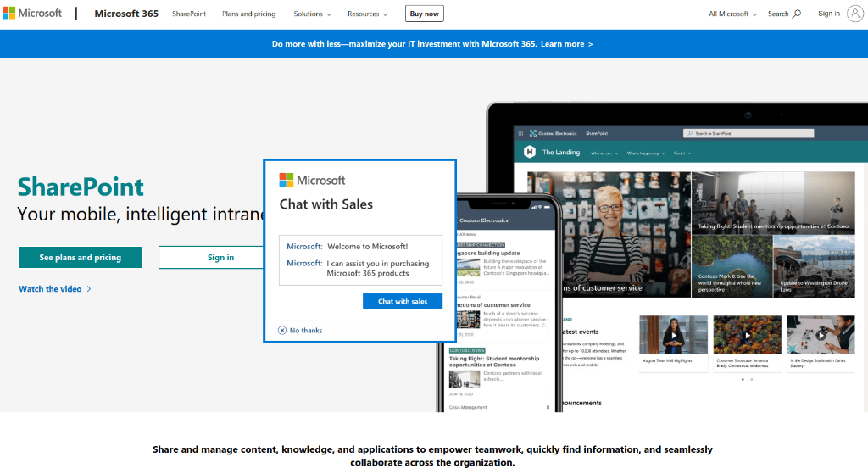Open Contoso Mark 8 news tile
The image size is (868, 474).
pyautogui.click(x=732, y=266)
